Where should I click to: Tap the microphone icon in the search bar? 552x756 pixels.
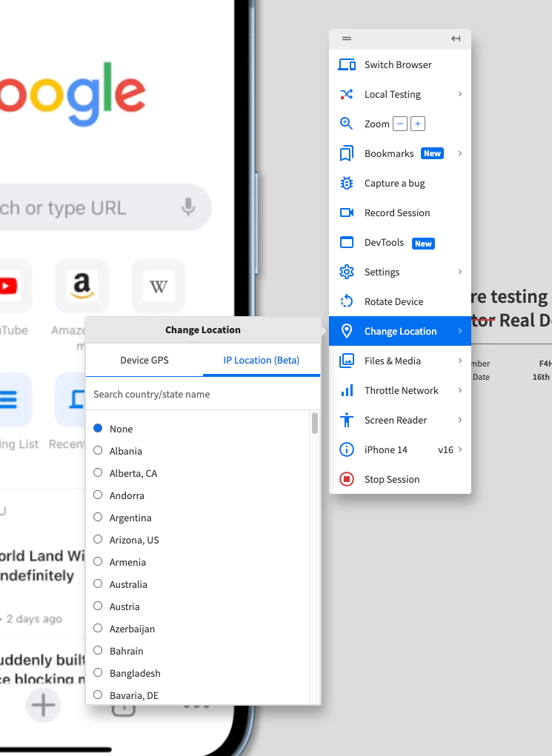click(x=188, y=207)
